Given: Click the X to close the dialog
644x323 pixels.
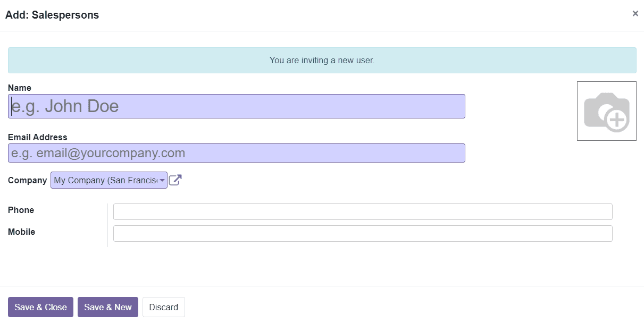Looking at the screenshot, I should pyautogui.click(x=635, y=13).
